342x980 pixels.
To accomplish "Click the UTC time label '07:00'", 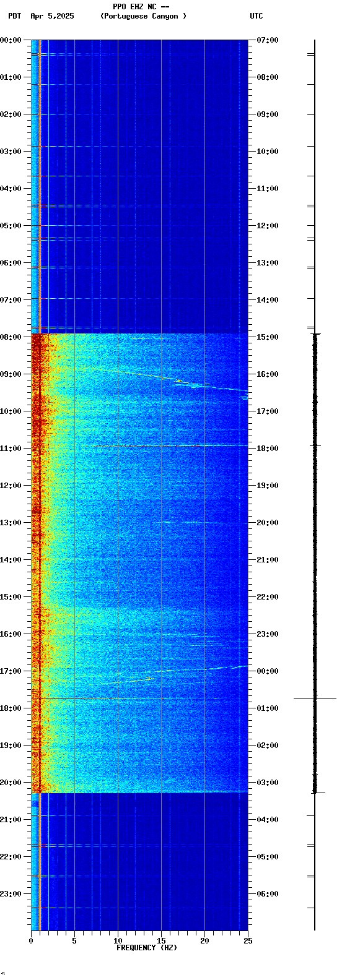I will click(268, 40).
